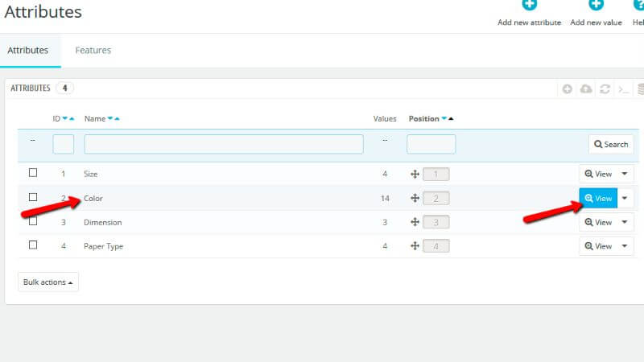Viewport: 644px width, 362px height.
Task: Tick the checkbox for Paper Type row
Action: 33,245
